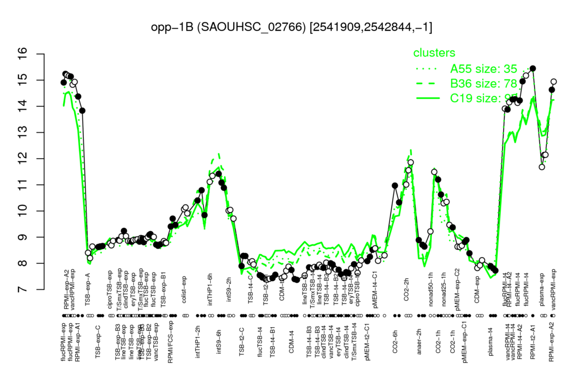588x368 pixels.
Task: Click y-axis tick label 10
Action: point(23,211)
